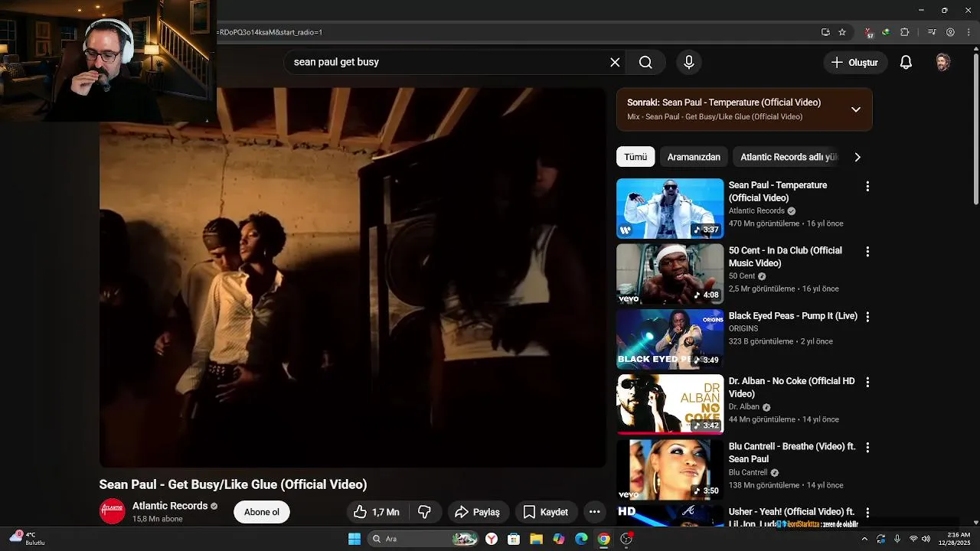Click the 50 Cent In Da Club thumbnail
980x551 pixels.
pyautogui.click(x=670, y=274)
